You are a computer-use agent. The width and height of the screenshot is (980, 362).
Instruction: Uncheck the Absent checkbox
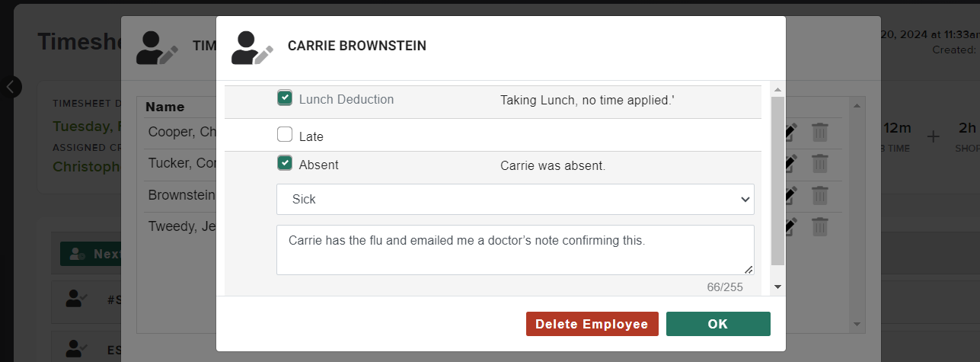(285, 163)
